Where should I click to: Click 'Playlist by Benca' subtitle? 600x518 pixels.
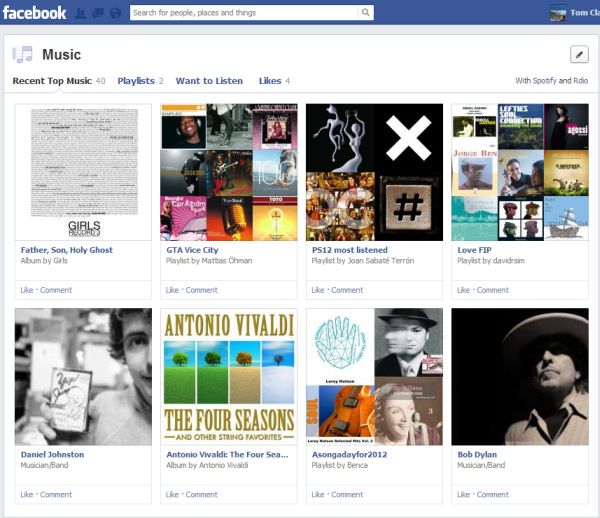340,465
